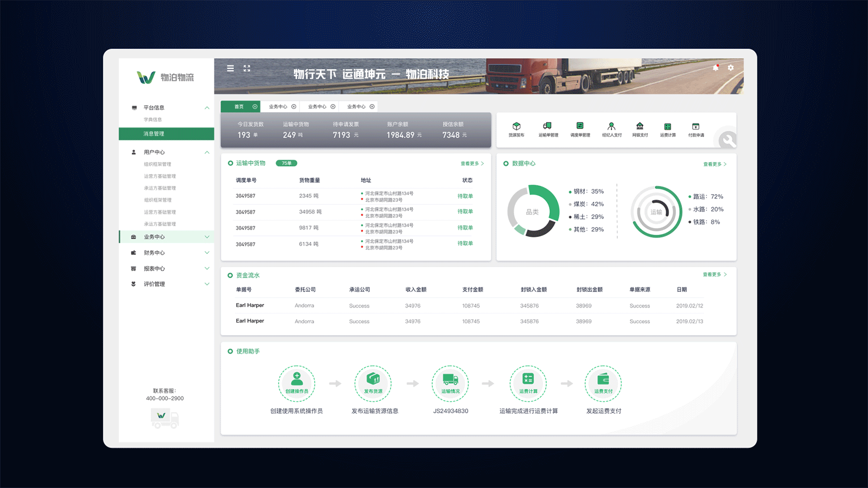The image size is (868, 488).
Task: Open 运输单管理 truck shortcut icon
Action: click(x=547, y=126)
